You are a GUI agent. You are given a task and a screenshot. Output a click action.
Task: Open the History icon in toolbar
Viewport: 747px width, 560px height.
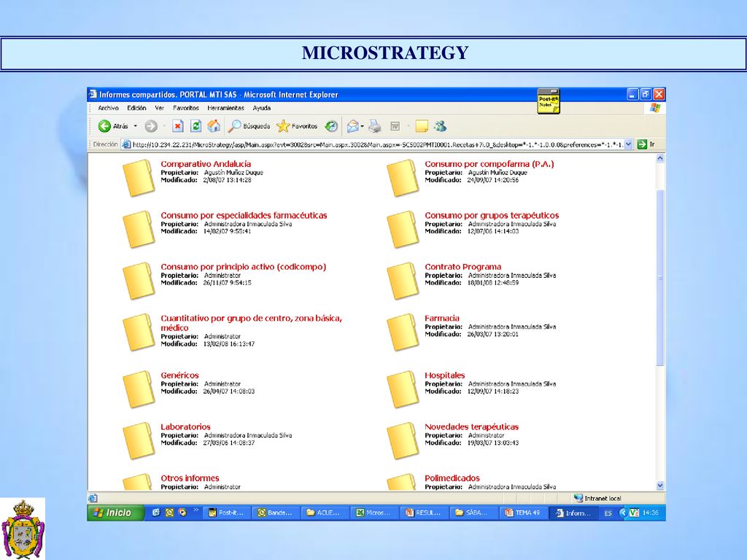coord(331,126)
